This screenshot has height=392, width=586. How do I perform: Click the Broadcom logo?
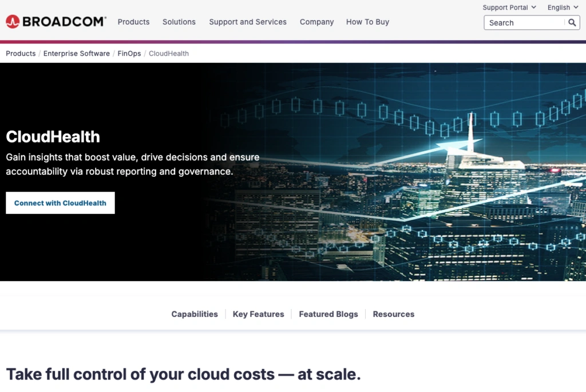pos(56,22)
